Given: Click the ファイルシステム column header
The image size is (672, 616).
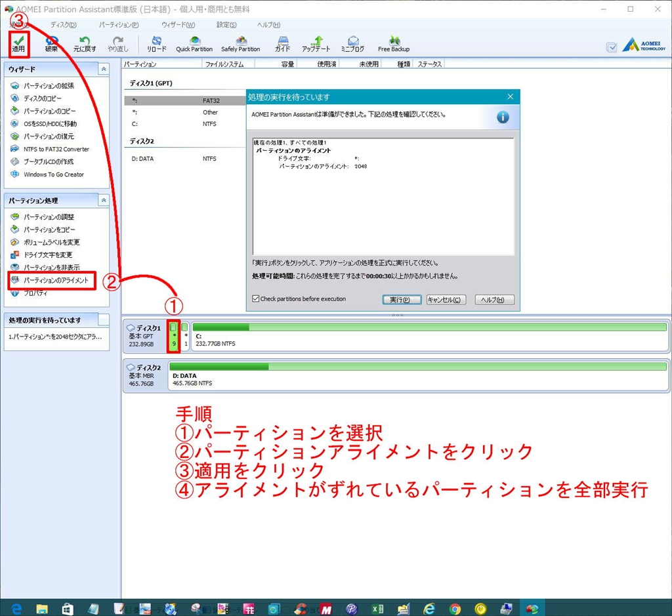Looking at the screenshot, I should pos(228,64).
